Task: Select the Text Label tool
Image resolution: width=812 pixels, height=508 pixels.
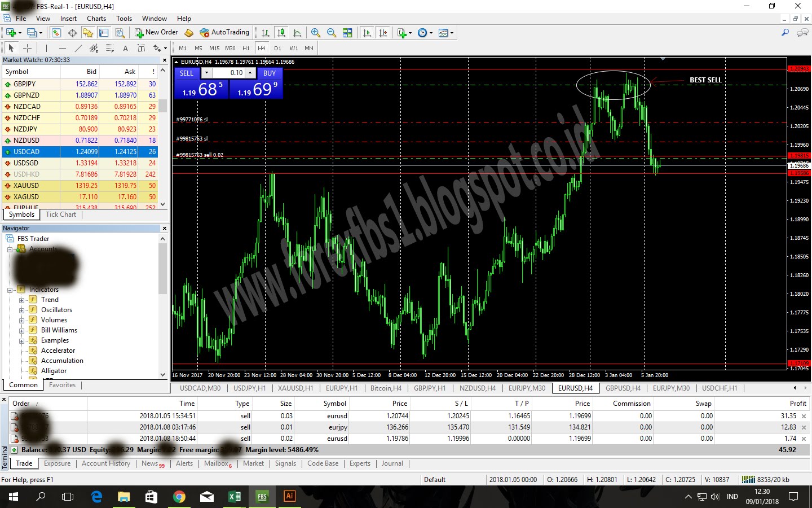Action: point(141,48)
